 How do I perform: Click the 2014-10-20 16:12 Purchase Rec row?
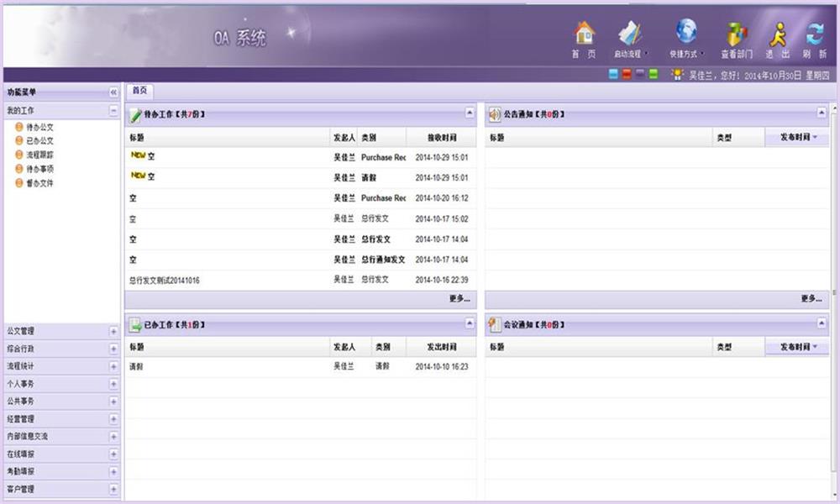pos(301,198)
